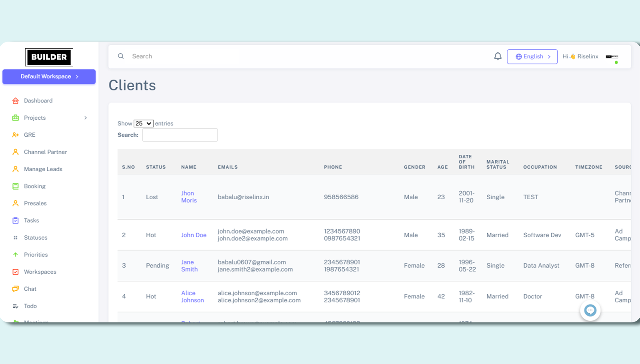This screenshot has height=364, width=640.
Task: Click the search magnifier icon
Action: [x=121, y=56]
